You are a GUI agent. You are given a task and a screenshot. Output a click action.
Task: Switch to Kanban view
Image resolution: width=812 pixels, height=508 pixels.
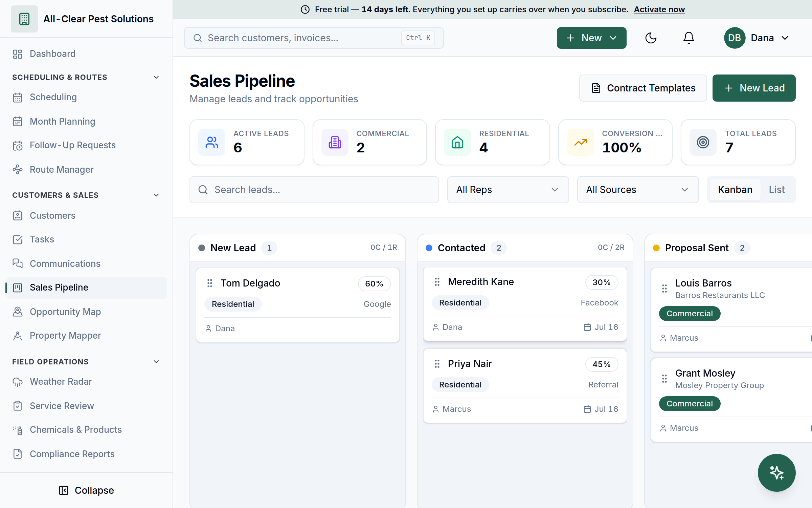point(735,190)
